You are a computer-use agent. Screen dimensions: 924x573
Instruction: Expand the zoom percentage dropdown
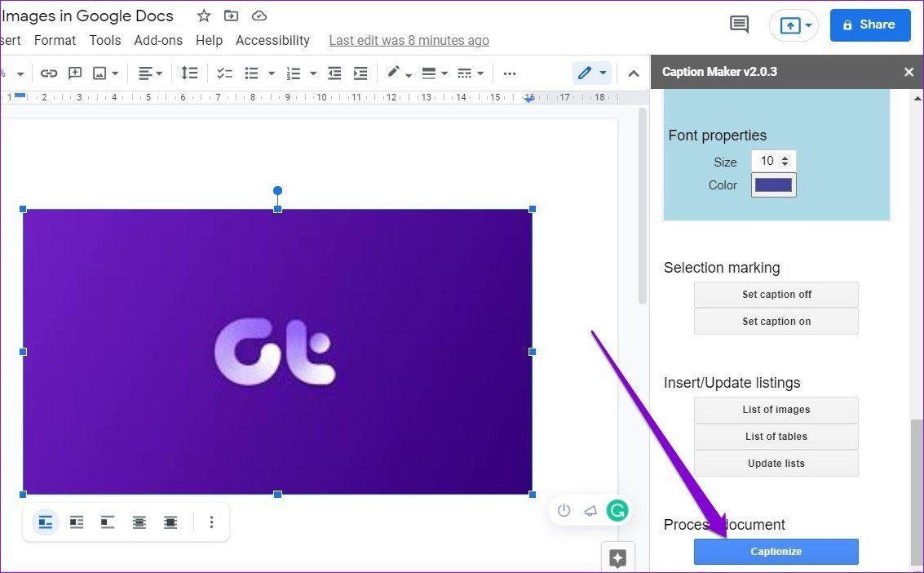click(x=20, y=74)
